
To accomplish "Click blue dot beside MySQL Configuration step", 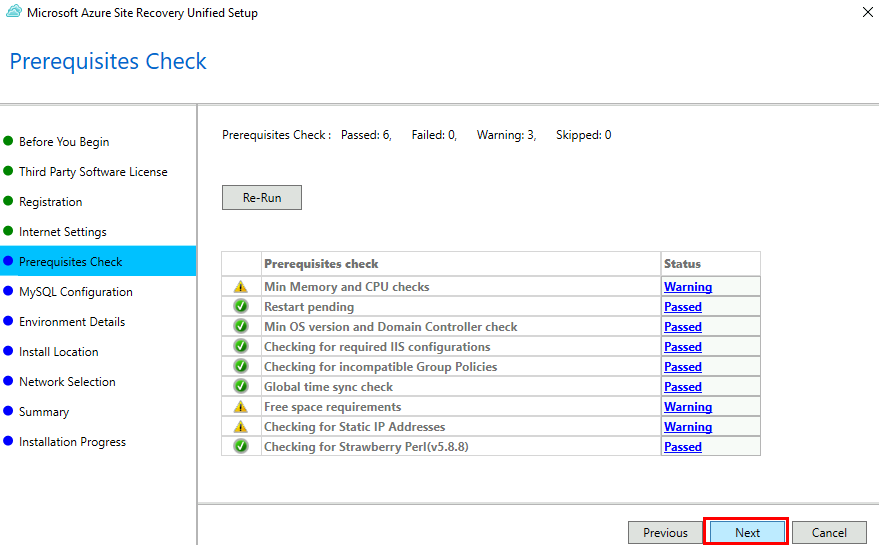I will [8, 291].
